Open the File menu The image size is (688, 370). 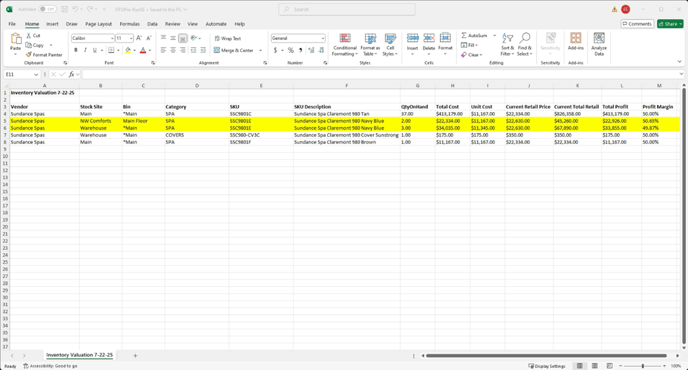tap(12, 24)
